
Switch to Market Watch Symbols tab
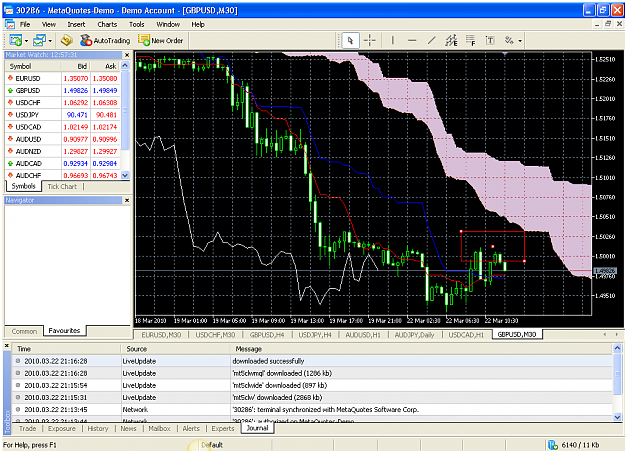(x=24, y=186)
